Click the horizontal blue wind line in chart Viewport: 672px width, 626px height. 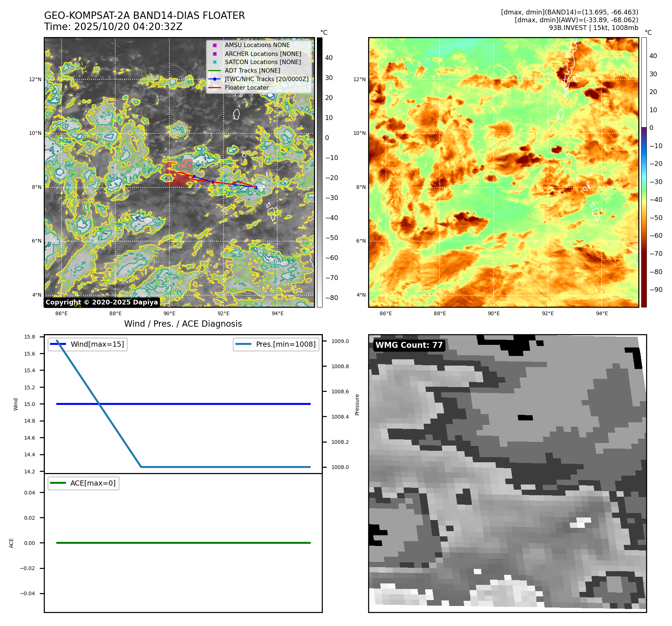(x=222, y=404)
